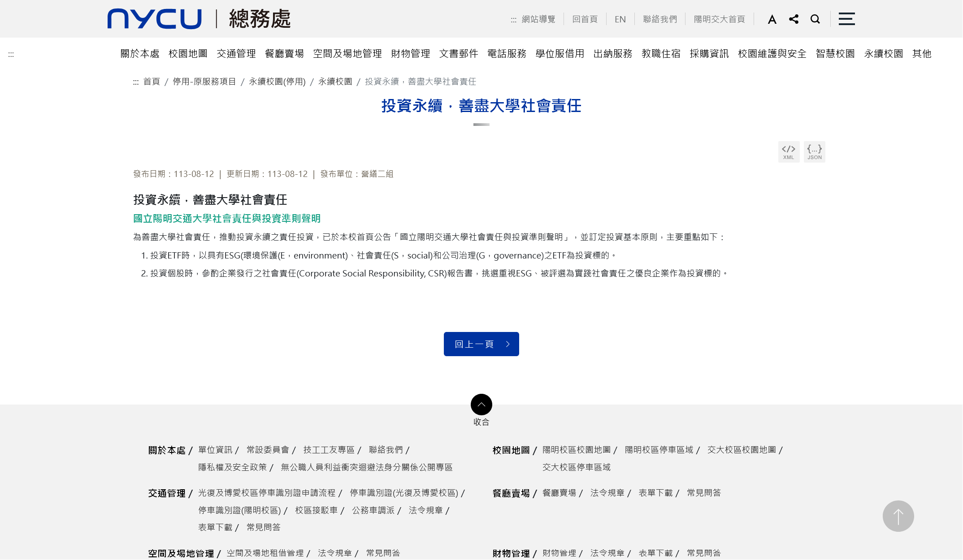Image resolution: width=963 pixels, height=560 pixels.
Task: Open 關於本處 main menu item
Action: point(140,54)
